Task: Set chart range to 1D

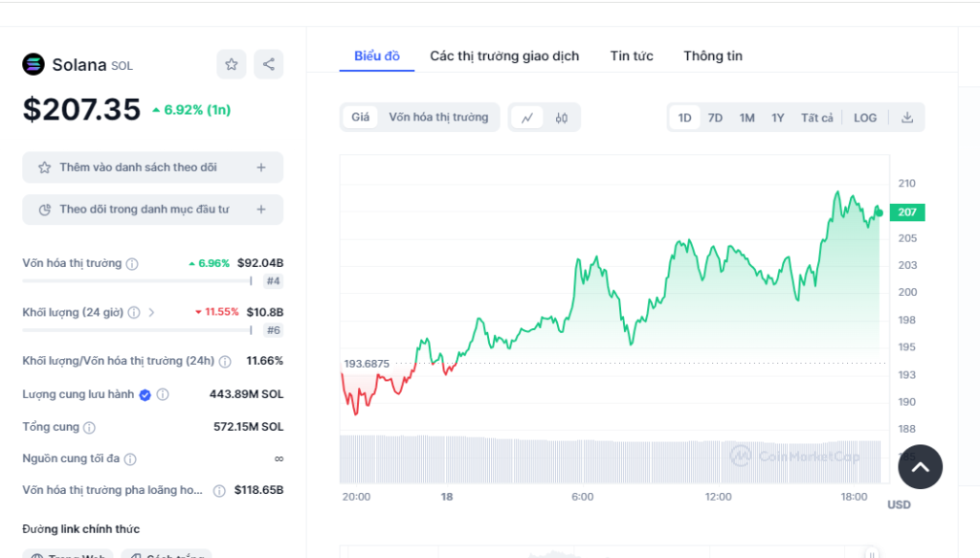Action: click(x=685, y=118)
